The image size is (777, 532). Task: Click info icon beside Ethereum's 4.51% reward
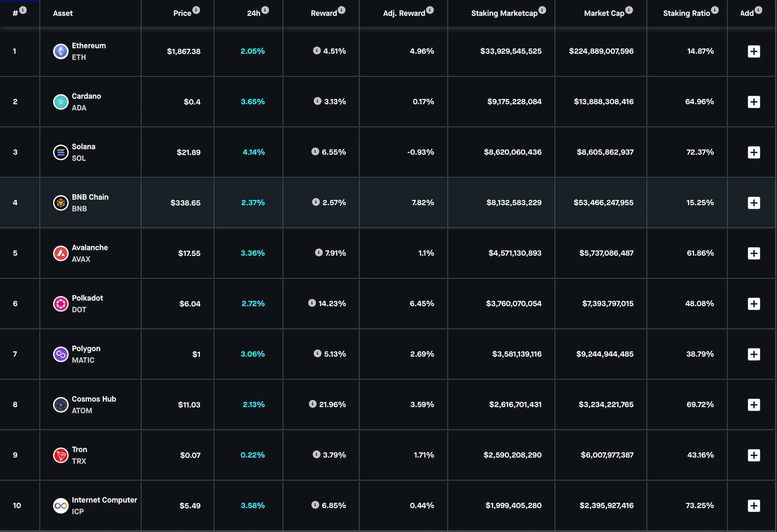(317, 50)
